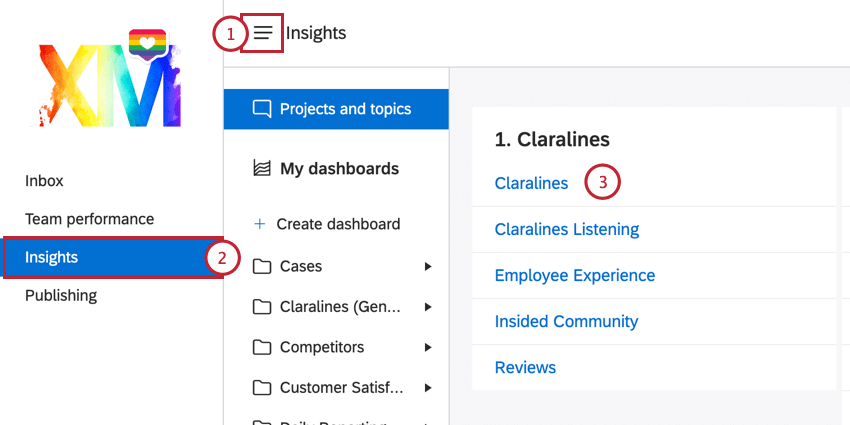Screen dimensions: 850x425
Task: Click the Projects and topics chat icon
Action: coord(262,109)
